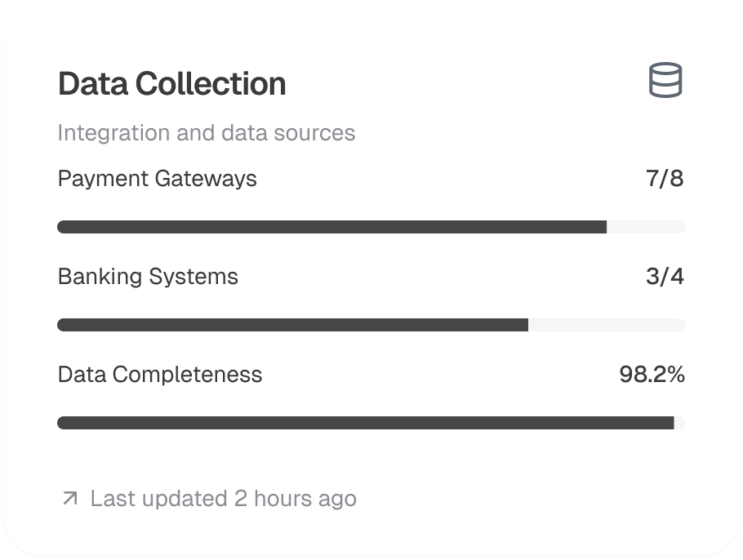Click the 3/4 Banking Systems count

(665, 277)
